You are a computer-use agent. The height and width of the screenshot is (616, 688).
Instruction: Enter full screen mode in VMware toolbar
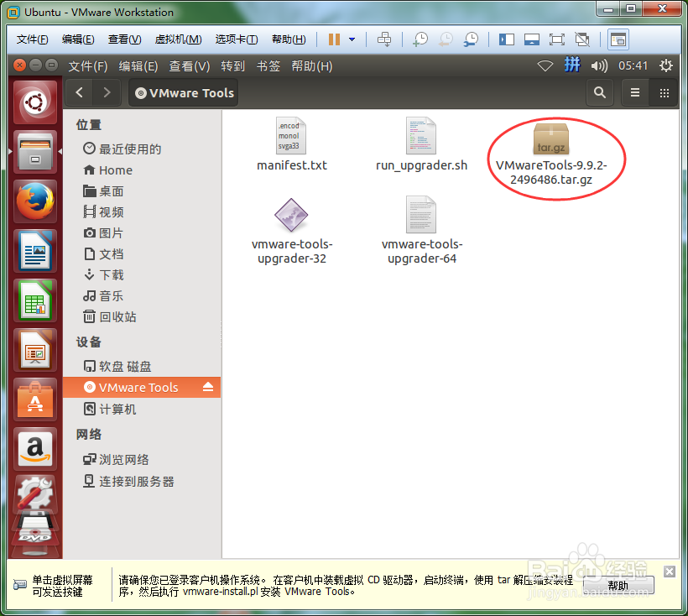[x=557, y=40]
